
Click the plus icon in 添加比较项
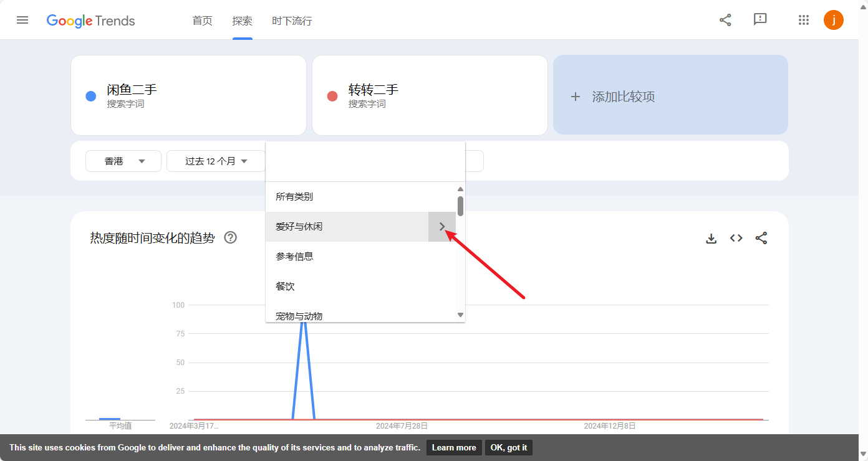tap(576, 97)
